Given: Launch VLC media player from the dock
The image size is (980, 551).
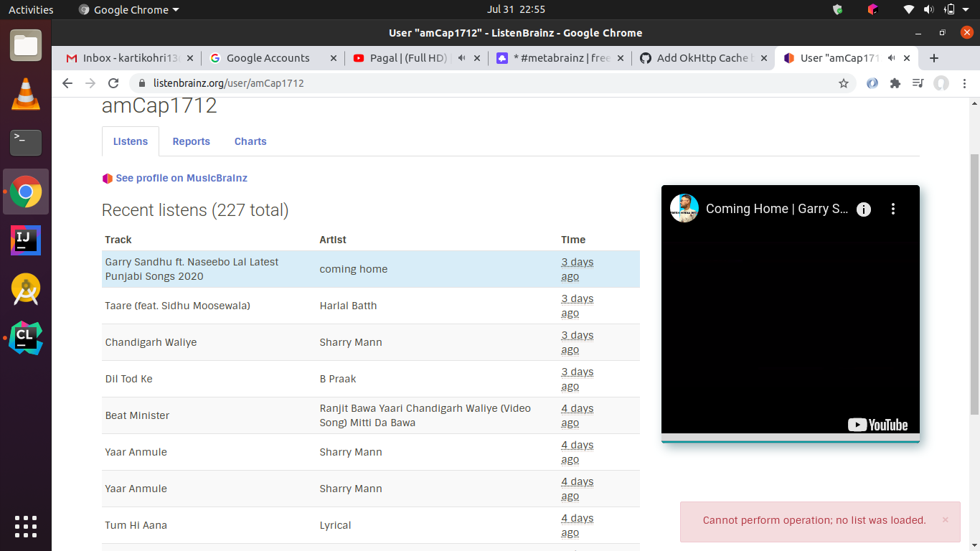Looking at the screenshot, I should click(x=26, y=94).
